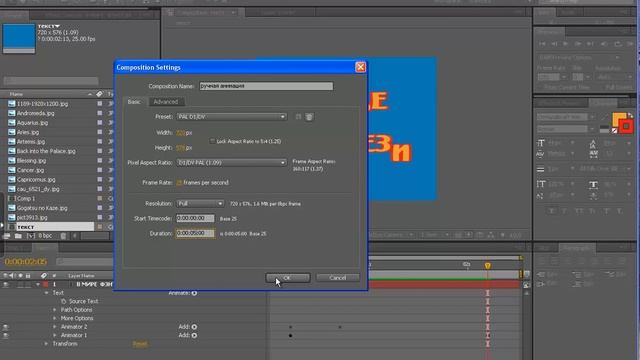The width and height of the screenshot is (640, 360).
Task: Select 'Comp 1' in the Project list
Action: coord(26,199)
